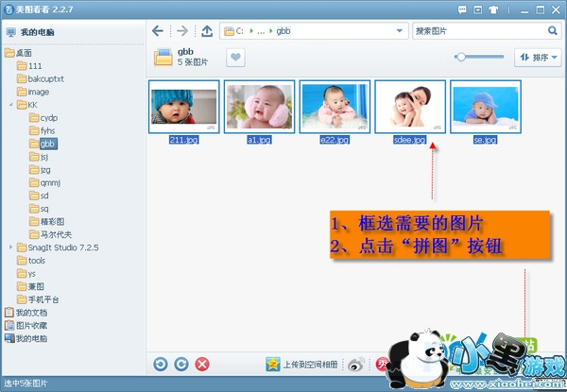Open 我的文档 in tree
Image resolution: width=567 pixels, height=392 pixels.
(x=26, y=313)
